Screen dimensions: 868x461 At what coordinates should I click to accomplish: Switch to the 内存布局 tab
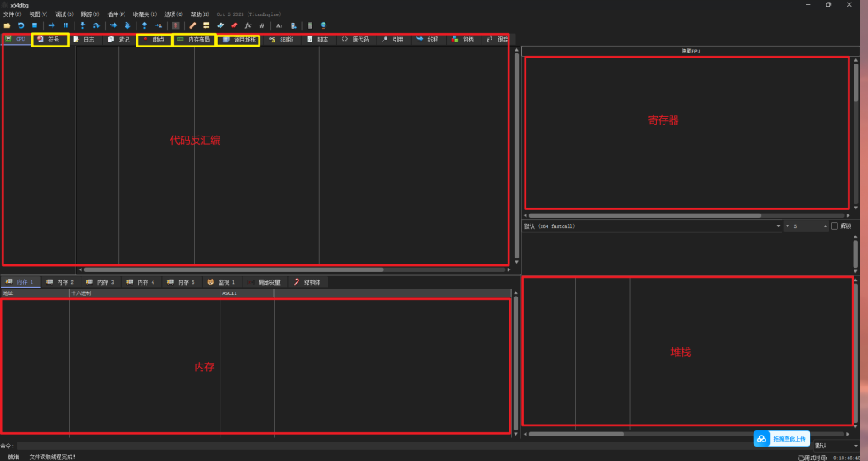pyautogui.click(x=194, y=40)
